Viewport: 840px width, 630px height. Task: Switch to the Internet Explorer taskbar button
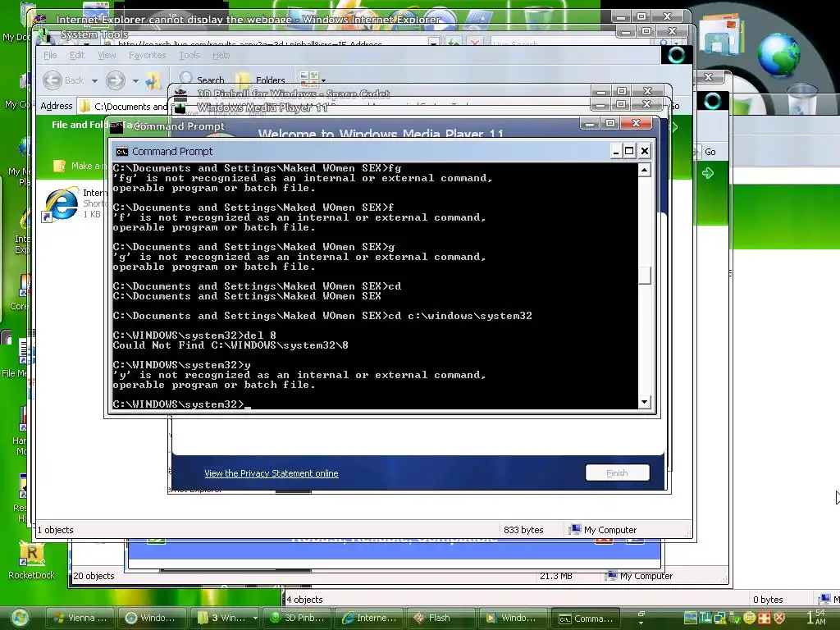point(370,618)
